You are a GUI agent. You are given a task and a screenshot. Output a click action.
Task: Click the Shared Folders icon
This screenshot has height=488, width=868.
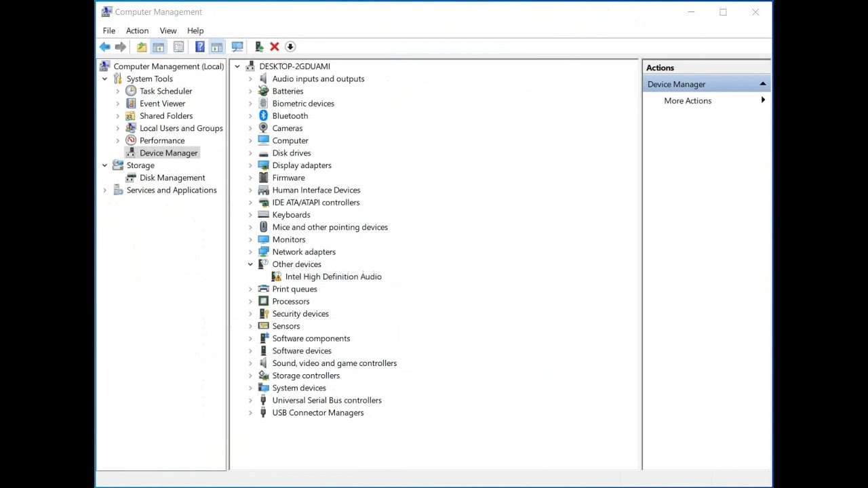tap(131, 116)
